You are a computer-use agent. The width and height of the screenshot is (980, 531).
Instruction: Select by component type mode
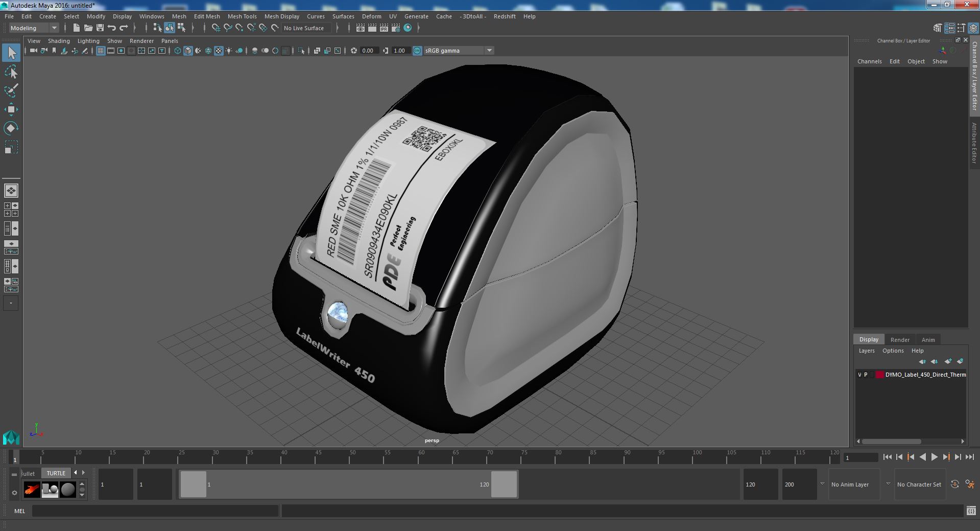pyautogui.click(x=181, y=28)
